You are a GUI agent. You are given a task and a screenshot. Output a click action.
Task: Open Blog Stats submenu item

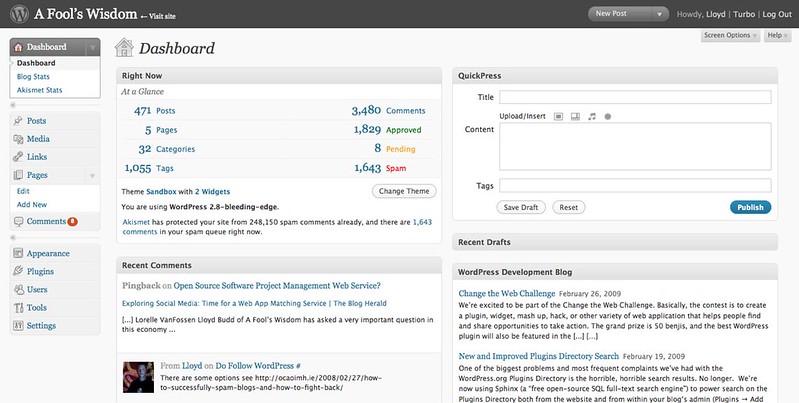[x=33, y=76]
